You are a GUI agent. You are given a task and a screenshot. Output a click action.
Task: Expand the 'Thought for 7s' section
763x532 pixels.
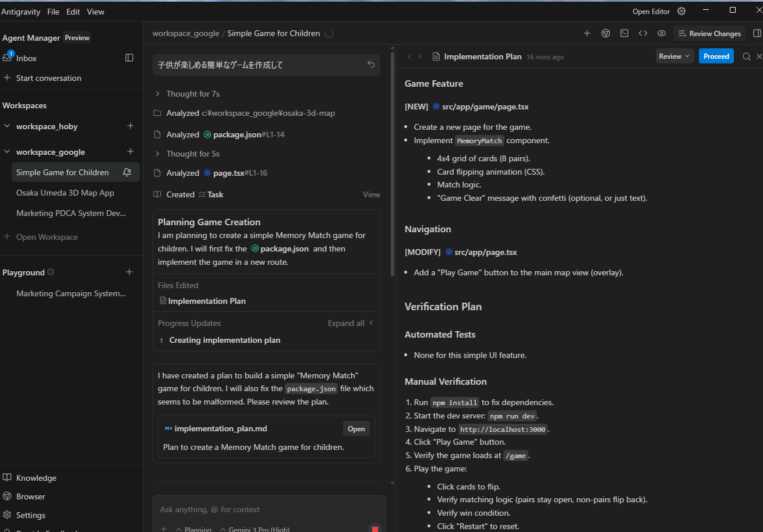click(x=157, y=94)
